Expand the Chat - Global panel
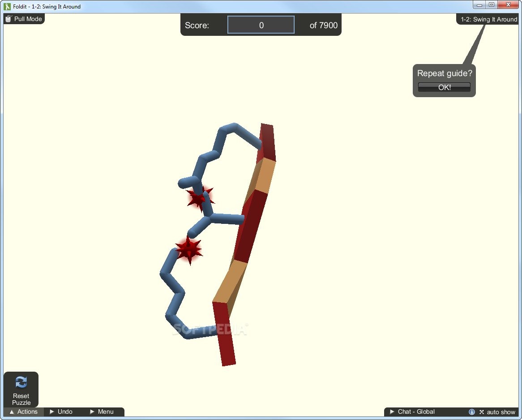522x420 pixels. 412,411
